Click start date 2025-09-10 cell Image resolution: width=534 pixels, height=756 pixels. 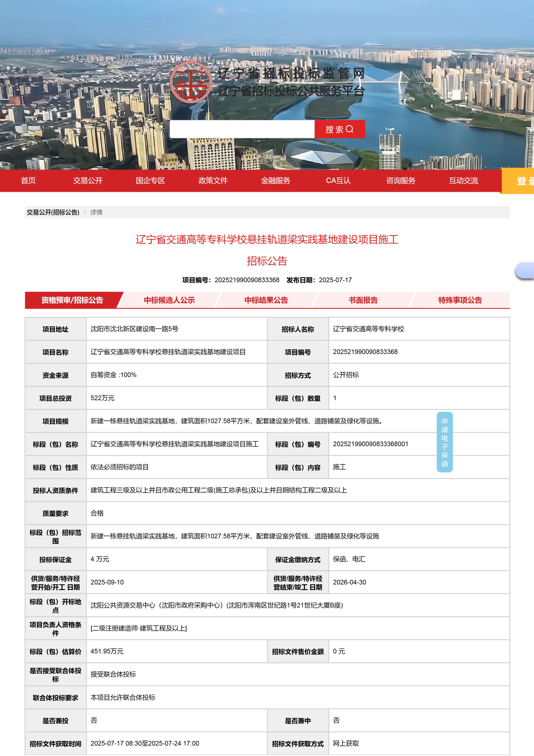[177, 582]
